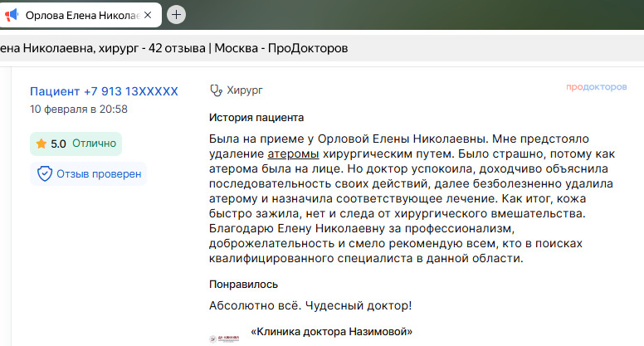Click the 5.0 Отлично rating badge
644x346 pixels.
76,144
